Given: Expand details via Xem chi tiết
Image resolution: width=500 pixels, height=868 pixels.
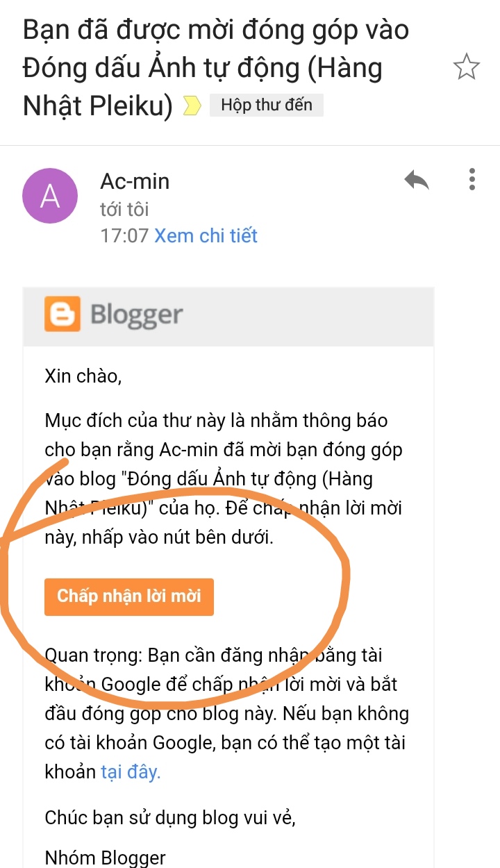Looking at the screenshot, I should (x=206, y=235).
